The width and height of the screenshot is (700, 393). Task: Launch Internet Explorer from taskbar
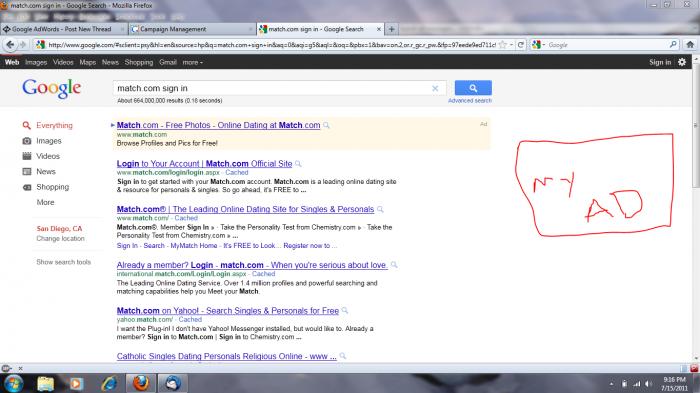pos(109,384)
